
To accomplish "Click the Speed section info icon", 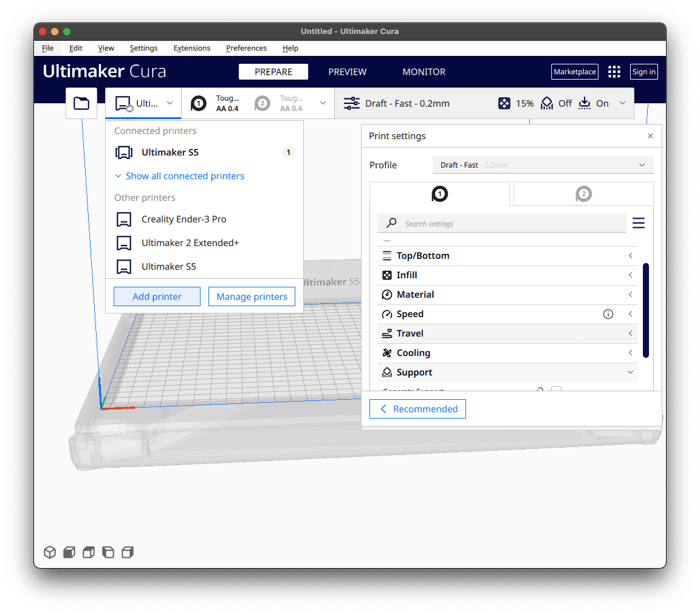I will pyautogui.click(x=608, y=314).
